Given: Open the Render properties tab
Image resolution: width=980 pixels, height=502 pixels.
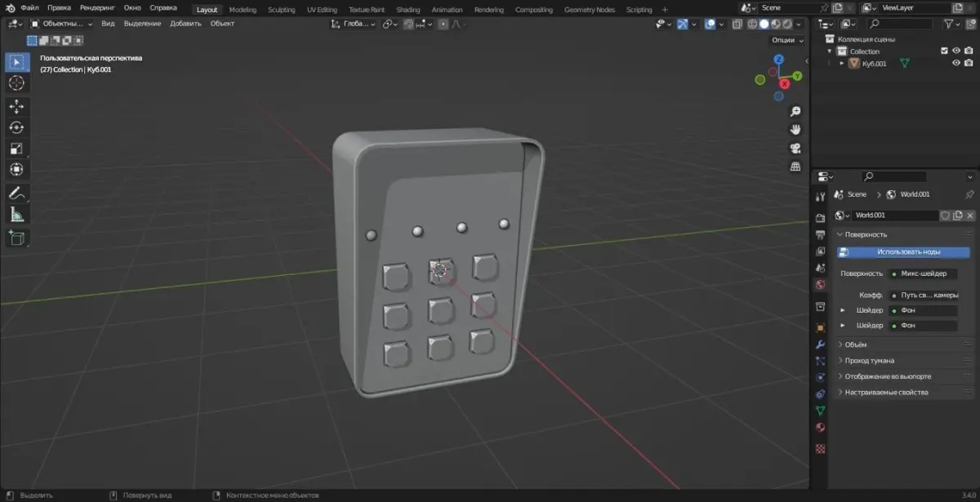Looking at the screenshot, I should click(821, 218).
